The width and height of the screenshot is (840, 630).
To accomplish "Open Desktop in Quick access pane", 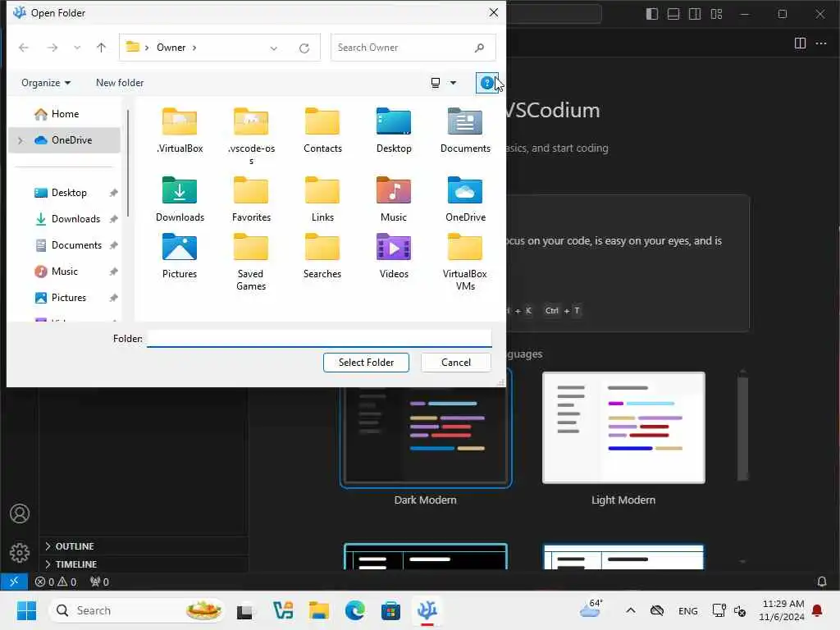I will point(69,192).
